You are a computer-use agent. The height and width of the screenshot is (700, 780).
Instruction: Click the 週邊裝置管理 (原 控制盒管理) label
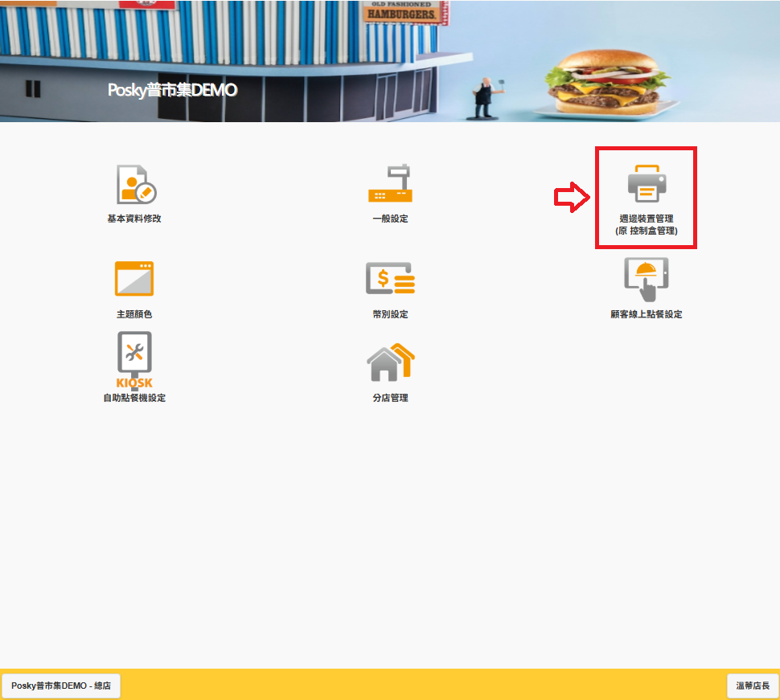click(647, 224)
